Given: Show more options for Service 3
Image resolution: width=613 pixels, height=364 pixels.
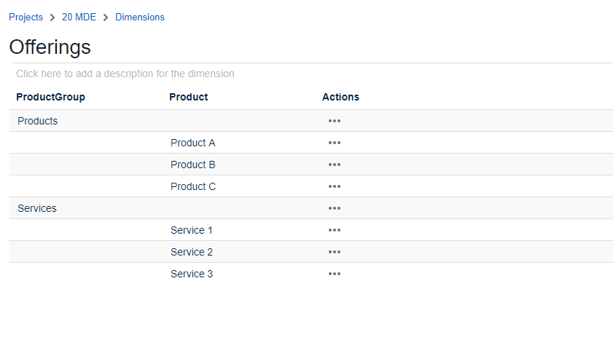Looking at the screenshot, I should coord(335,274).
